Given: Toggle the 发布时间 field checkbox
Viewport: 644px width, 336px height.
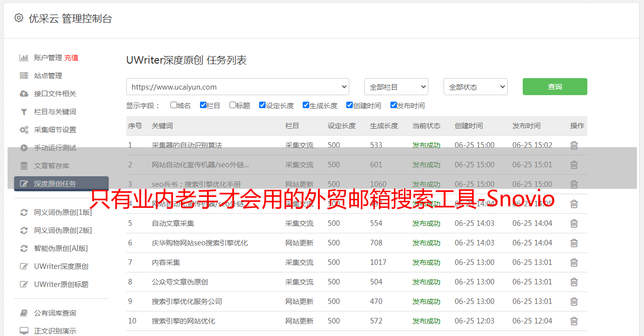Looking at the screenshot, I should point(393,105).
